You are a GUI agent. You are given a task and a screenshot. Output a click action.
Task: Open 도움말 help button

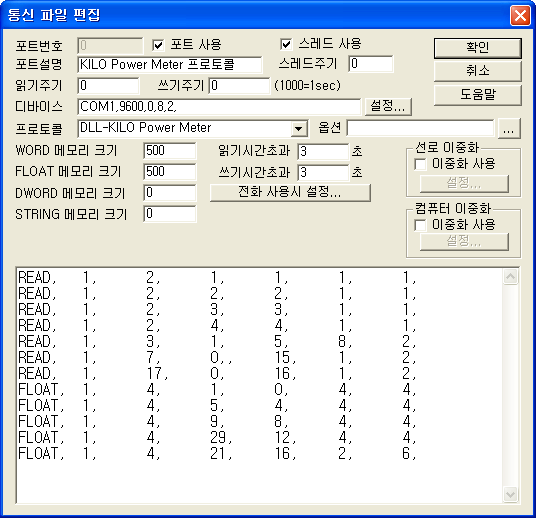tap(478, 95)
